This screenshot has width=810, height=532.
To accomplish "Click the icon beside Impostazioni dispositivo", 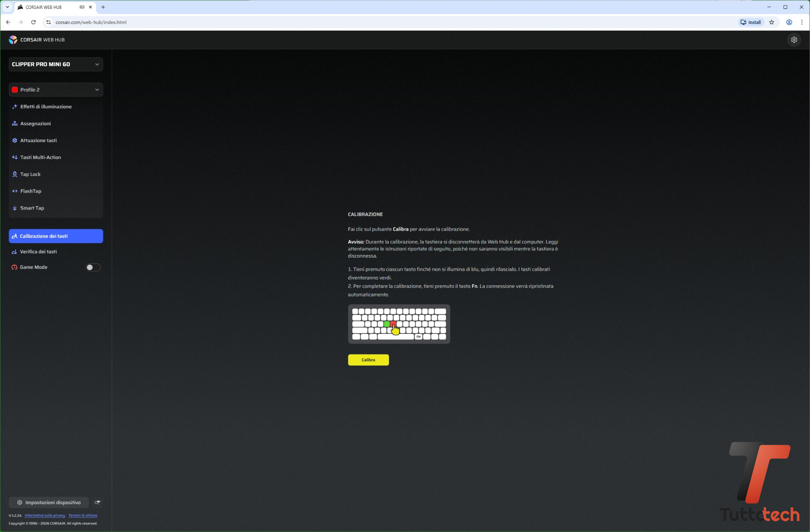I will (x=97, y=502).
